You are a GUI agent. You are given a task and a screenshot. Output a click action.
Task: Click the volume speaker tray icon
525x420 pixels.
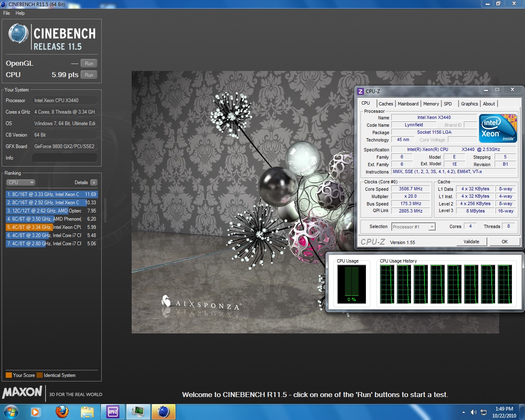(x=473, y=412)
